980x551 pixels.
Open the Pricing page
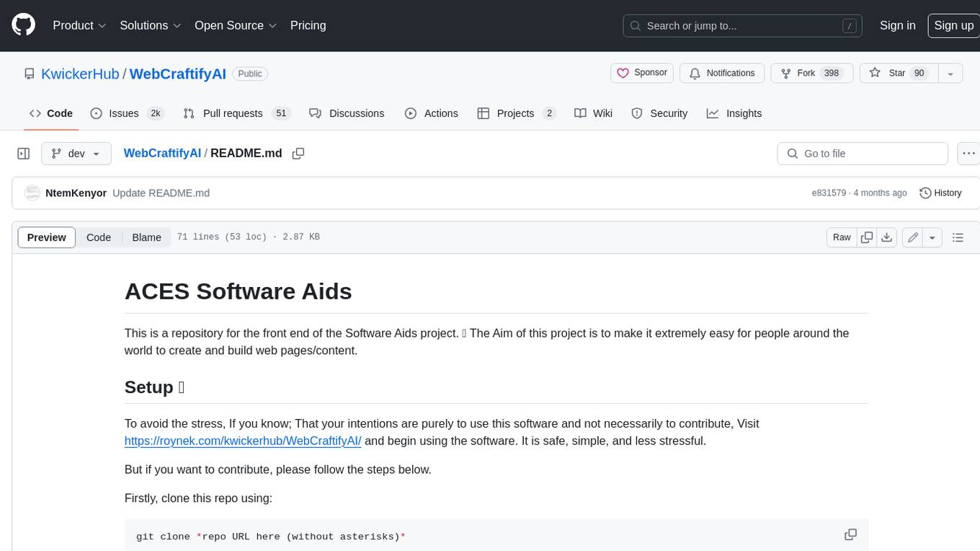click(308, 25)
